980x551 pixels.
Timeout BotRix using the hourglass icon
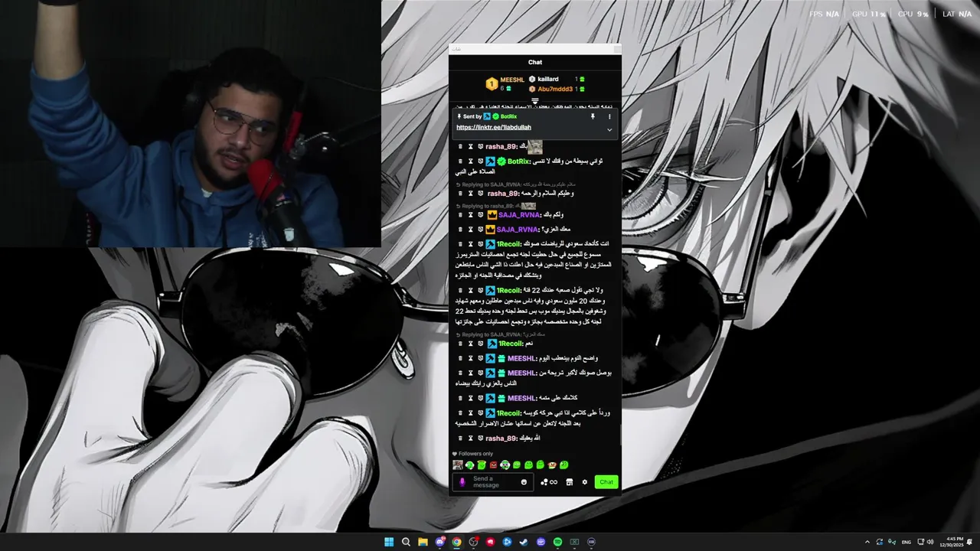(x=470, y=161)
